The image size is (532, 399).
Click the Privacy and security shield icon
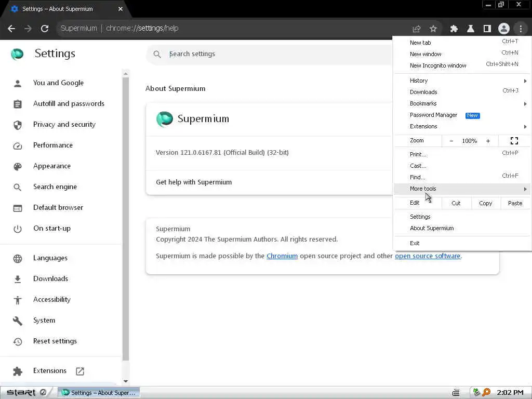click(18, 125)
